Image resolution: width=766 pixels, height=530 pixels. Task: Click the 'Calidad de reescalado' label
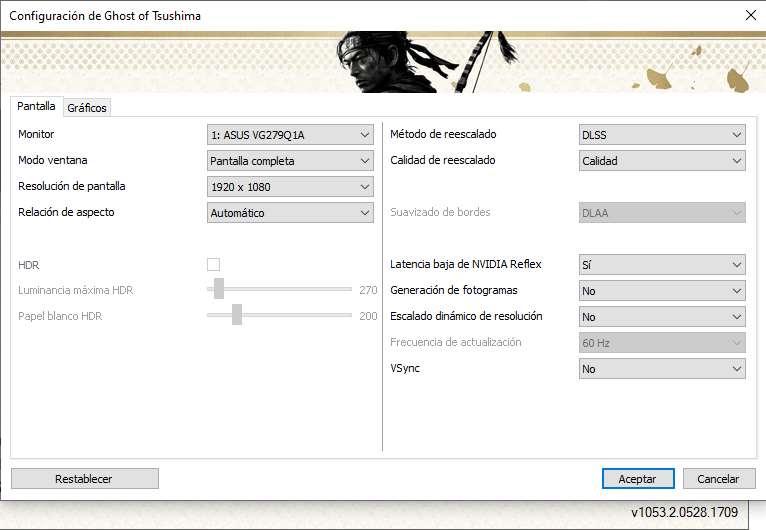coord(443,160)
